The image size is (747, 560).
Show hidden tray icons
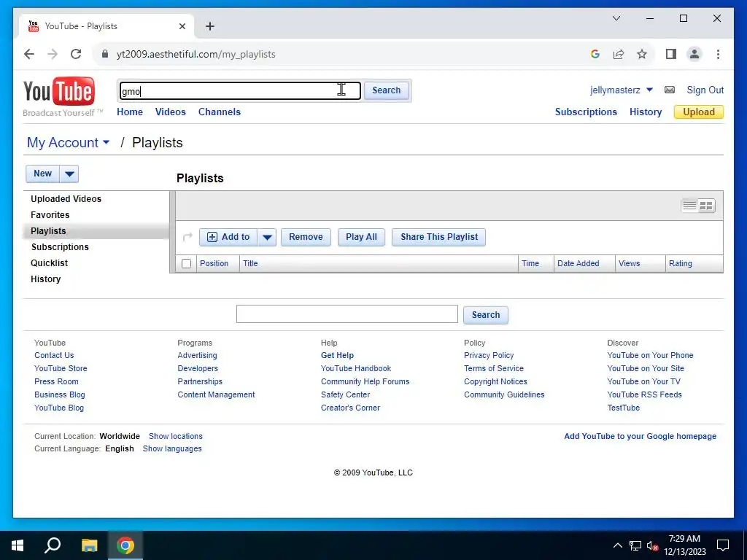point(617,545)
